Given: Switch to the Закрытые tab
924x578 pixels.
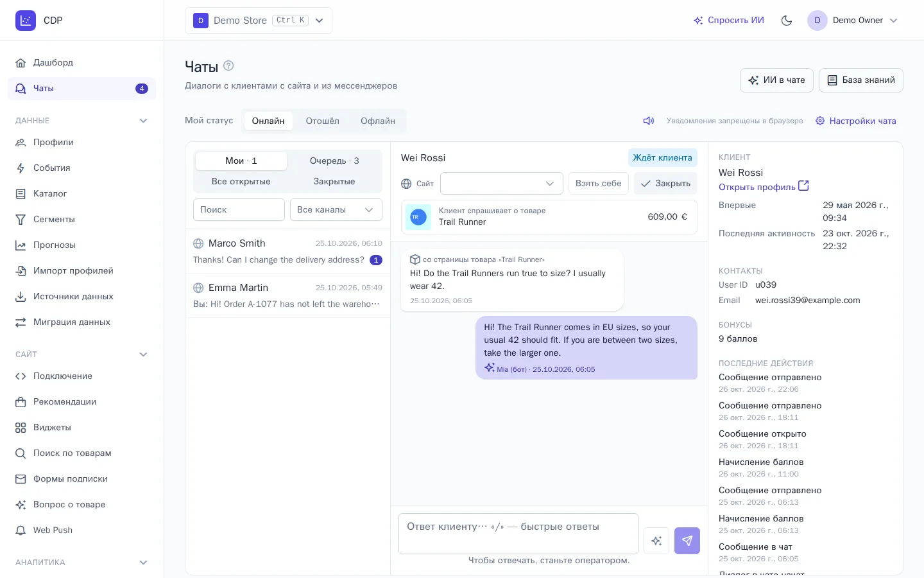Looking at the screenshot, I should [x=334, y=181].
